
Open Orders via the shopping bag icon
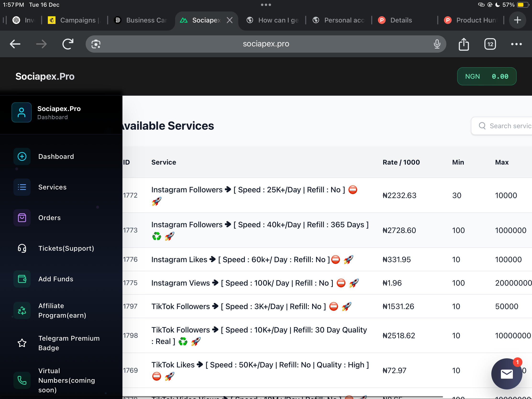click(22, 218)
